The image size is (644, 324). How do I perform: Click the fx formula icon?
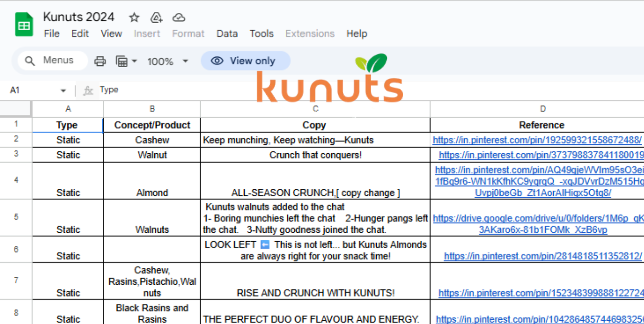pyautogui.click(x=88, y=90)
